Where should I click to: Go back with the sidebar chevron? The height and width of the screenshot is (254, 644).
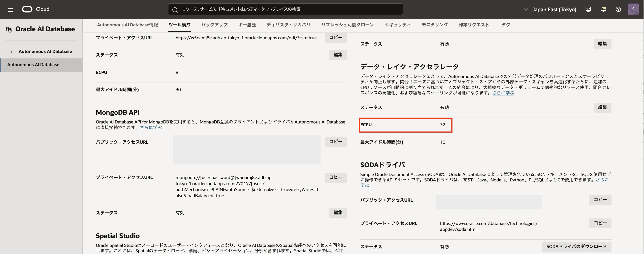pyautogui.click(x=12, y=52)
